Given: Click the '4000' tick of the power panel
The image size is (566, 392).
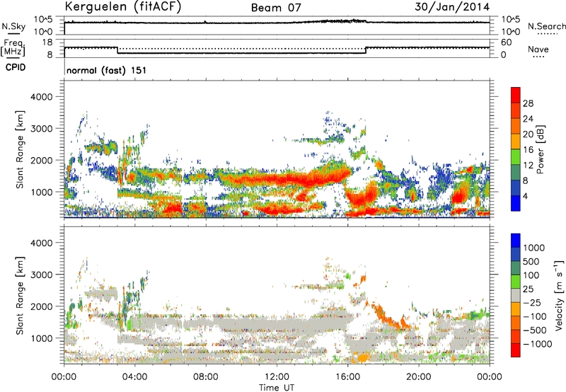Looking at the screenshot, I should point(41,97).
